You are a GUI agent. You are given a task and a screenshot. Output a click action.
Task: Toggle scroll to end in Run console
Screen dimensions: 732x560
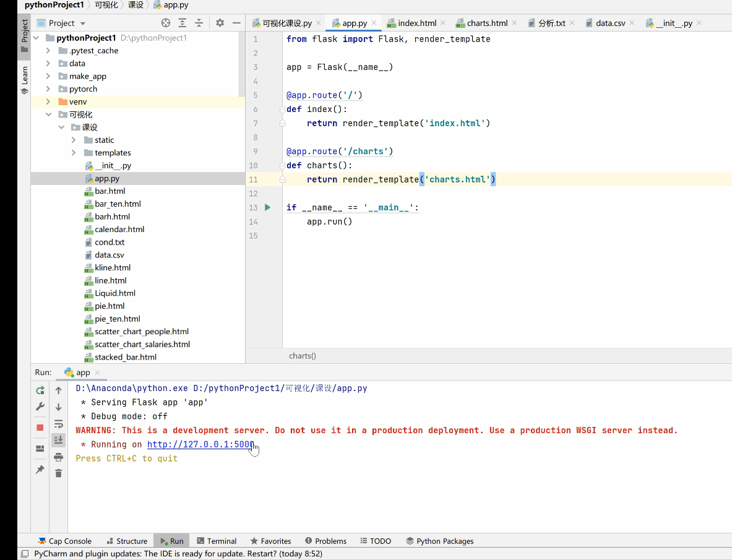pos(59,440)
